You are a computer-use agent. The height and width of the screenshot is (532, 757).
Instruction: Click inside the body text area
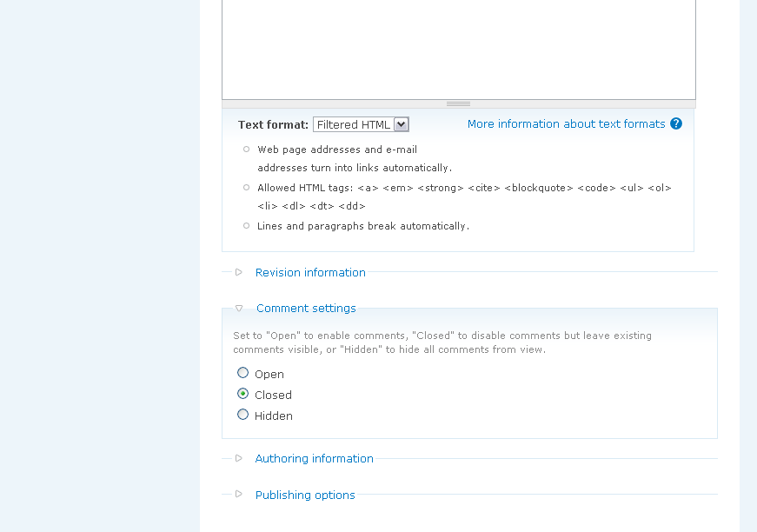point(458,48)
